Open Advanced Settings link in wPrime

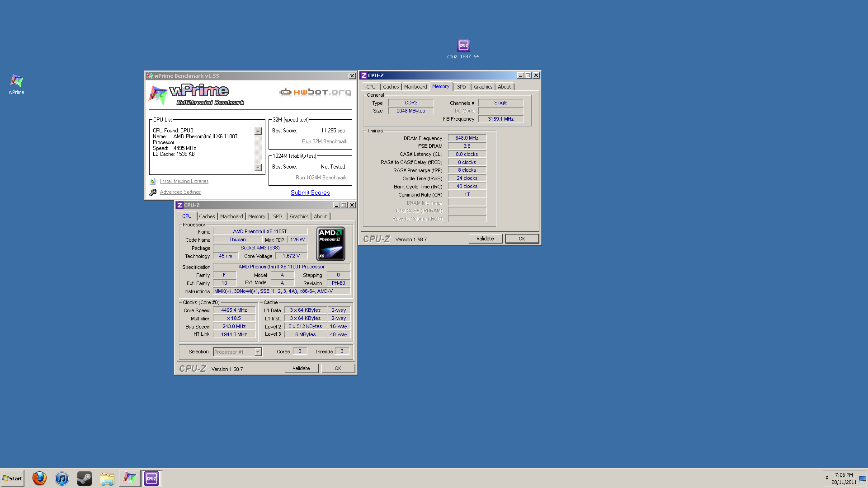[x=180, y=192]
